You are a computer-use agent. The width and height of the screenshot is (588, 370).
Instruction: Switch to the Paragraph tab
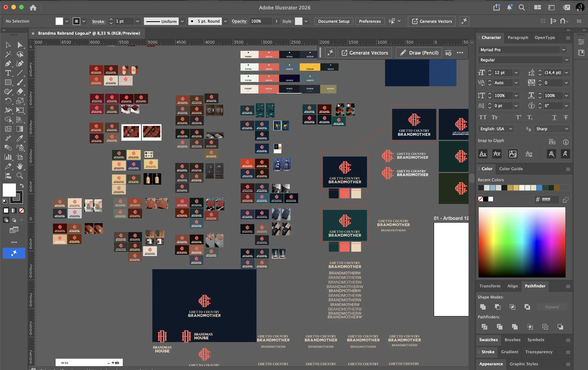click(518, 37)
